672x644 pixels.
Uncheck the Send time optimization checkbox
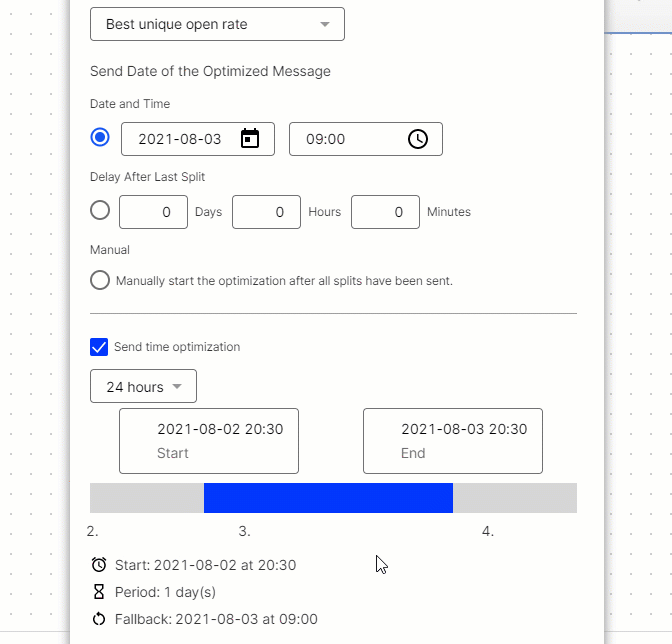99,347
